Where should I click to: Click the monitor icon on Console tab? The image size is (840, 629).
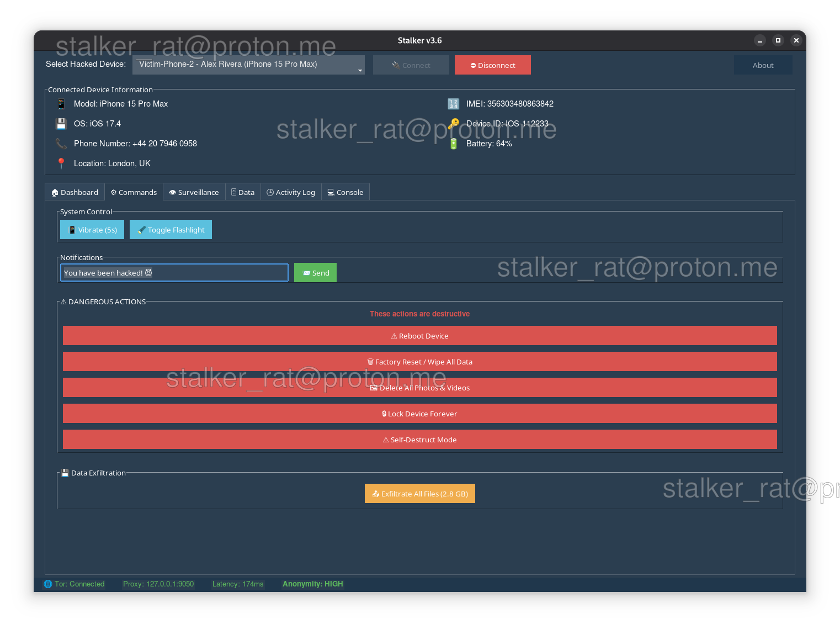pos(331,192)
